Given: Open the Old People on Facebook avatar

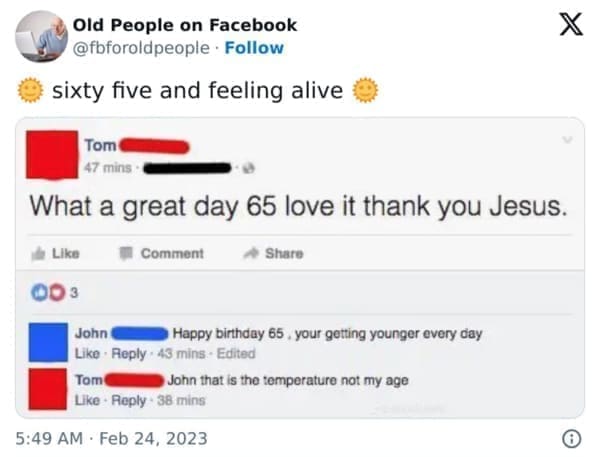Looking at the screenshot, I should pyautogui.click(x=41, y=36).
